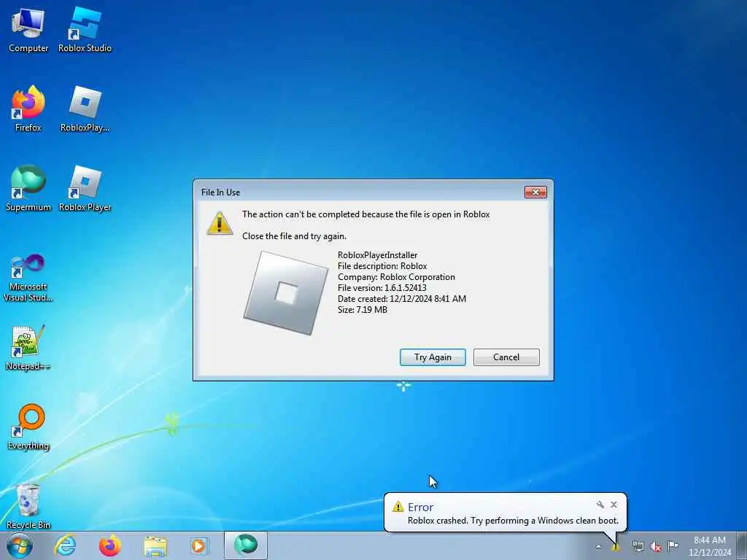Click the 'File description: Roblox' text
747x560 pixels.
pyautogui.click(x=382, y=266)
